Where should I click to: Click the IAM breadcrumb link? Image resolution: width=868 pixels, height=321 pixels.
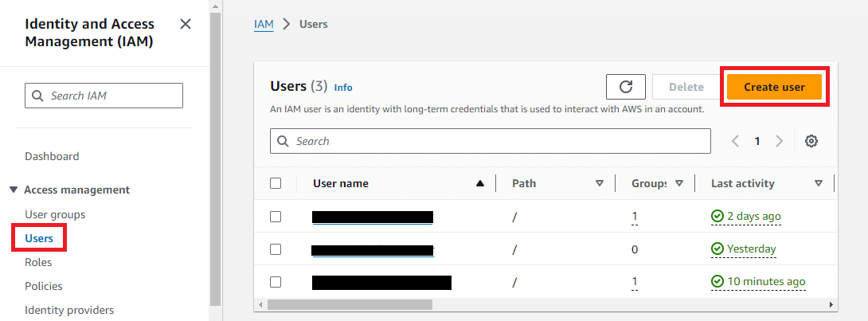point(264,25)
